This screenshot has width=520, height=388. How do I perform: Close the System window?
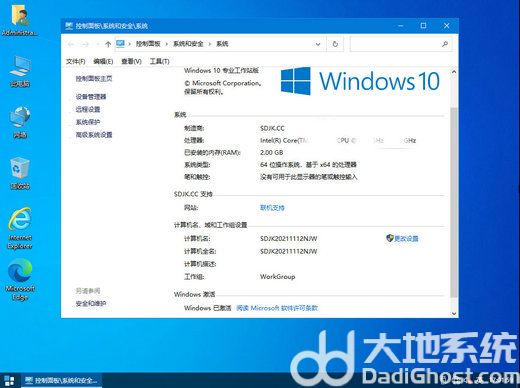point(447,26)
